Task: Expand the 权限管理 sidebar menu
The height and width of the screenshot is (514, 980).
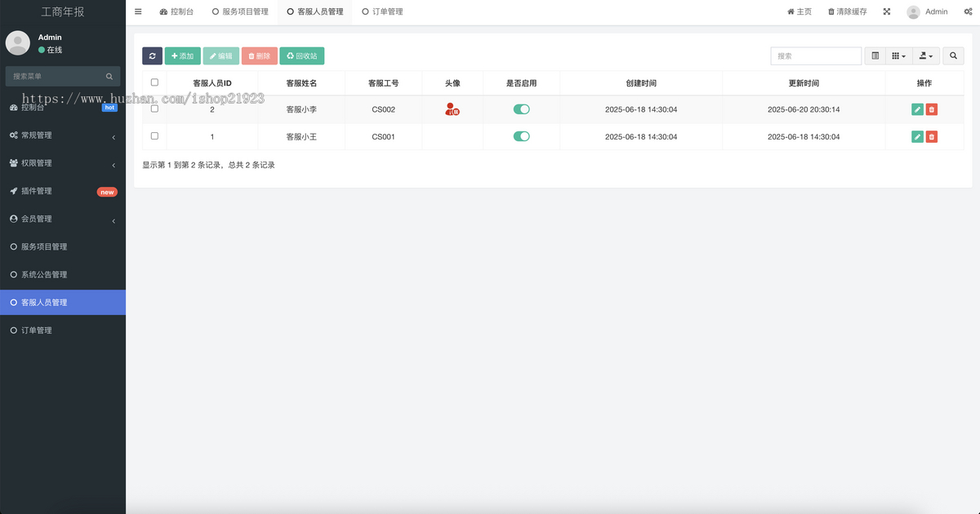Action: 63,163
